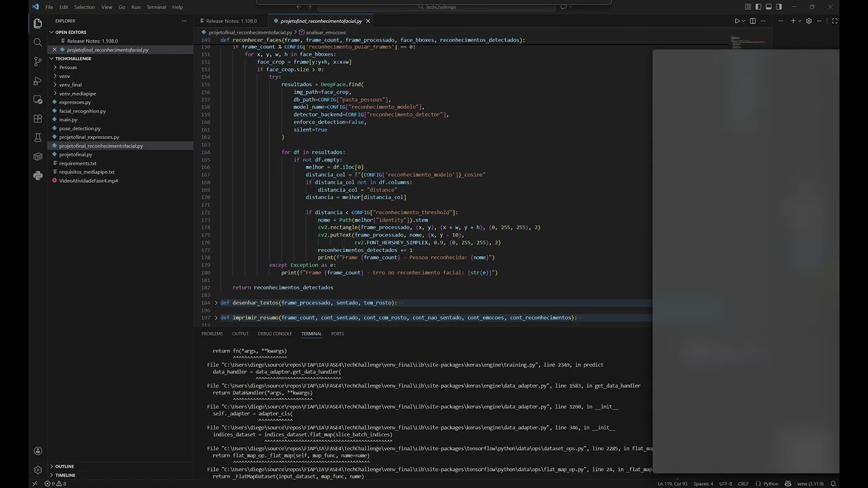Open the Extensions view
Viewport: 868px width, 488px height.
pyautogui.click(x=38, y=119)
